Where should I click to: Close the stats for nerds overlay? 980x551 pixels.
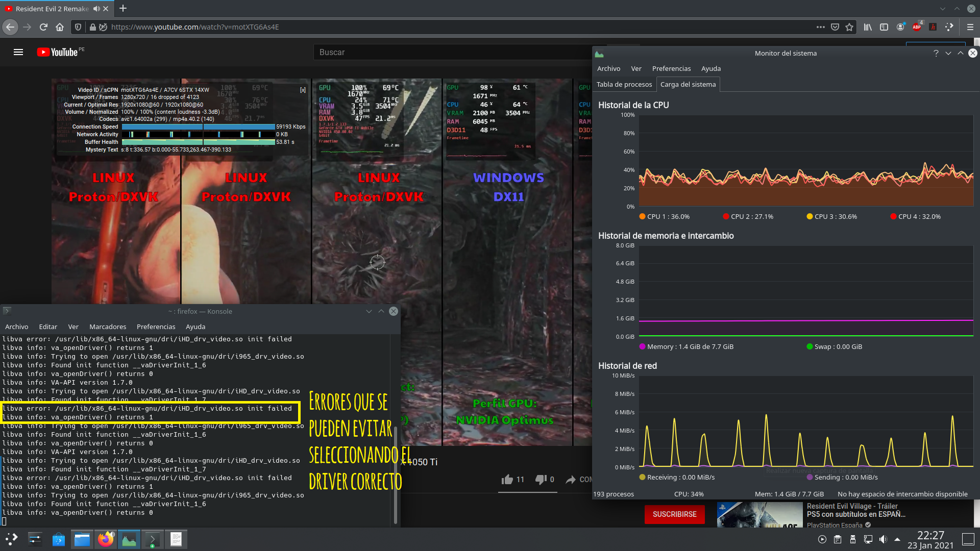[303, 90]
